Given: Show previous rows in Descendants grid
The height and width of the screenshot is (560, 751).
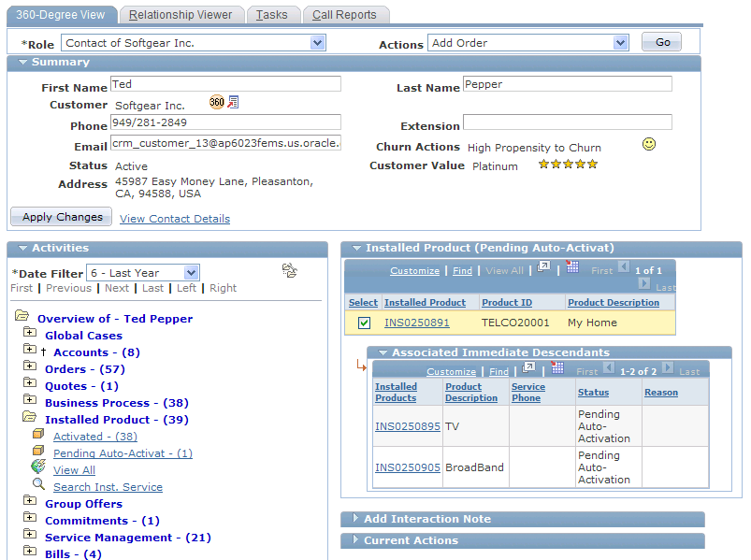Looking at the screenshot, I should [608, 367].
